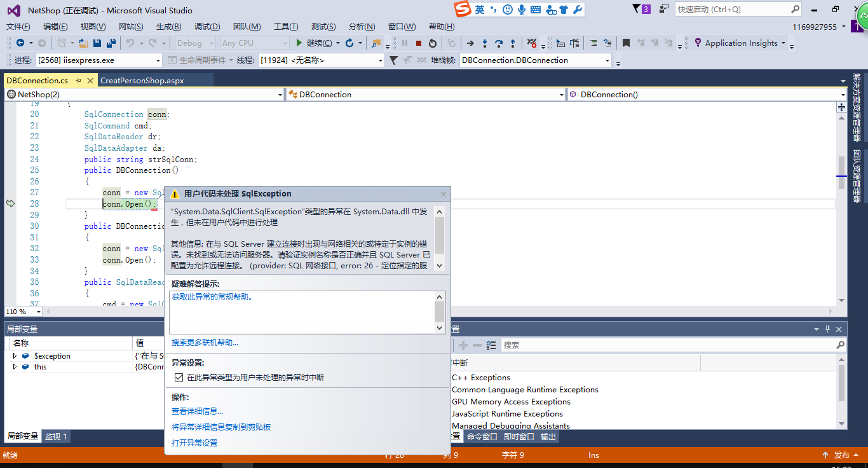
Task: Click 查看详细信息 View Detail link
Action: click(x=198, y=411)
